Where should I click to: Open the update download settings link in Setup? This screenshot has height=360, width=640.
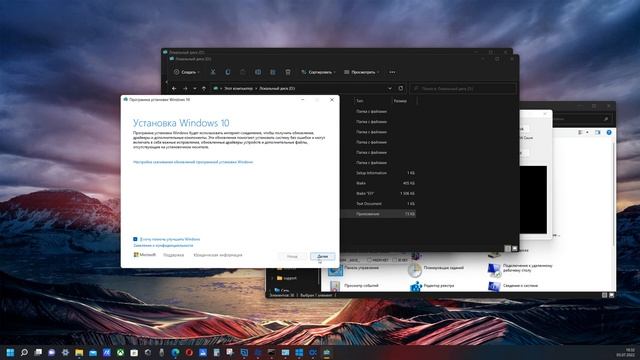tap(193, 162)
